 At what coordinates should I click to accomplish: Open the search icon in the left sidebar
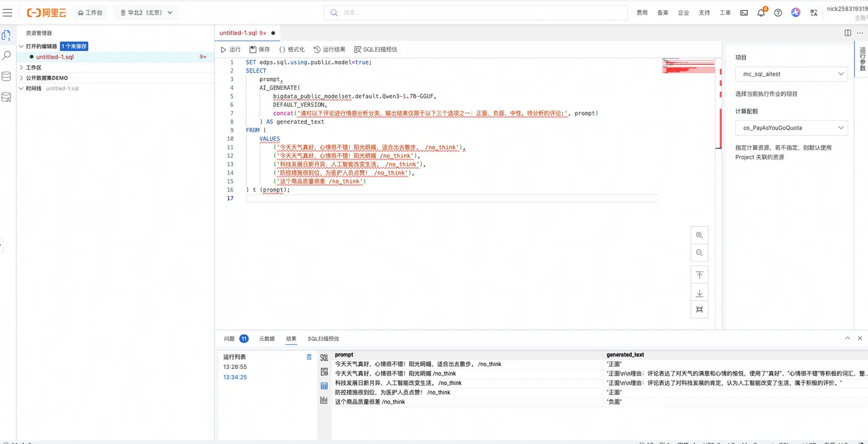7,55
